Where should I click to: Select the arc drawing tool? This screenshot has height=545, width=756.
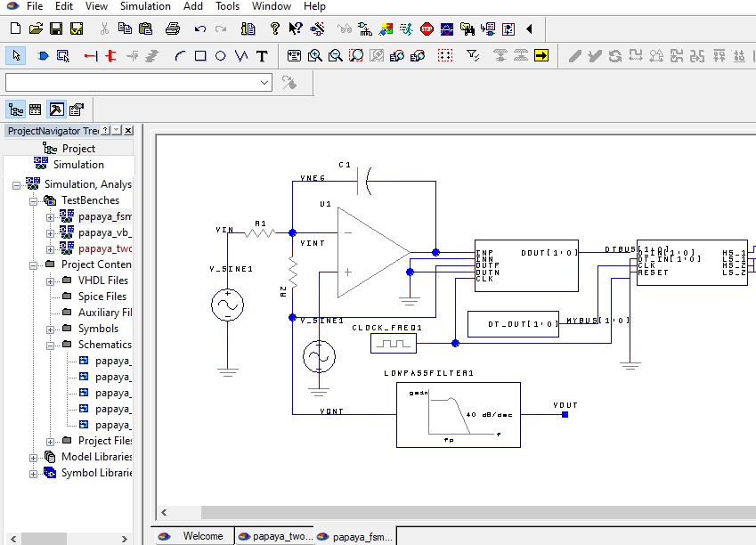tap(180, 56)
